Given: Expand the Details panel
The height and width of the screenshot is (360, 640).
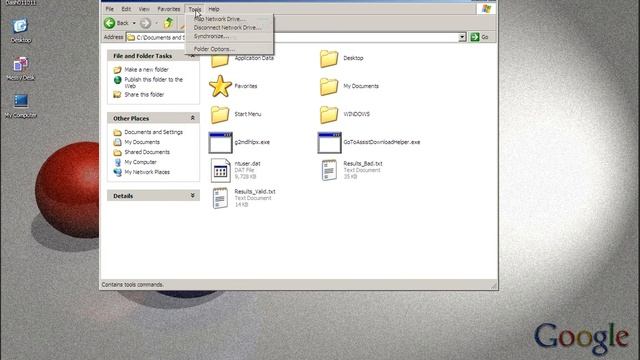Looking at the screenshot, I should [x=193, y=196].
